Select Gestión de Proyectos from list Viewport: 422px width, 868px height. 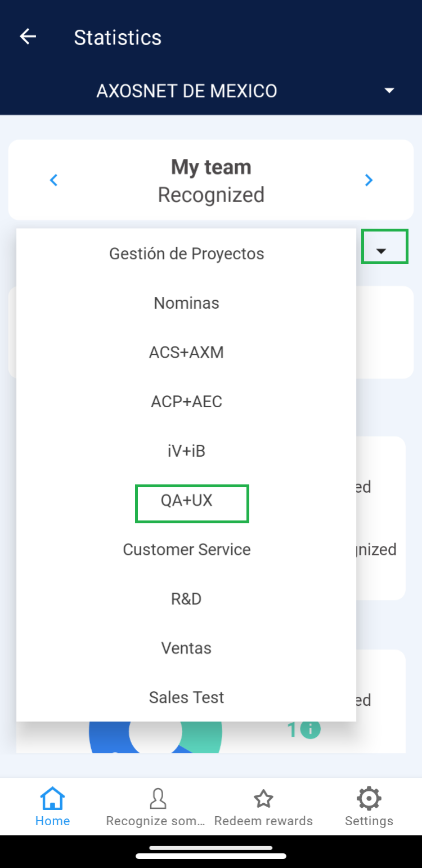[186, 253]
